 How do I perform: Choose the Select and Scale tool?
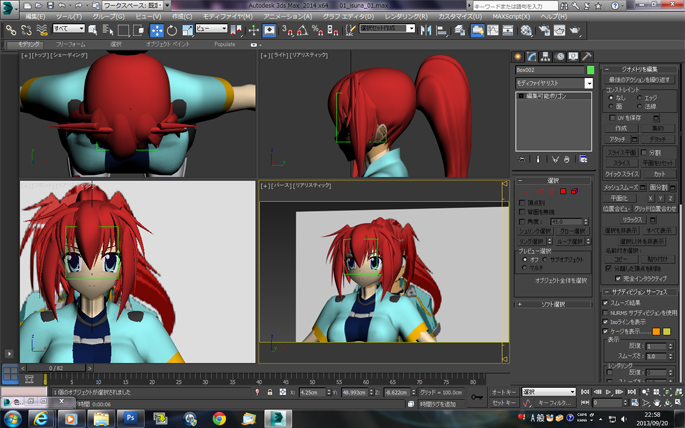tap(187, 30)
